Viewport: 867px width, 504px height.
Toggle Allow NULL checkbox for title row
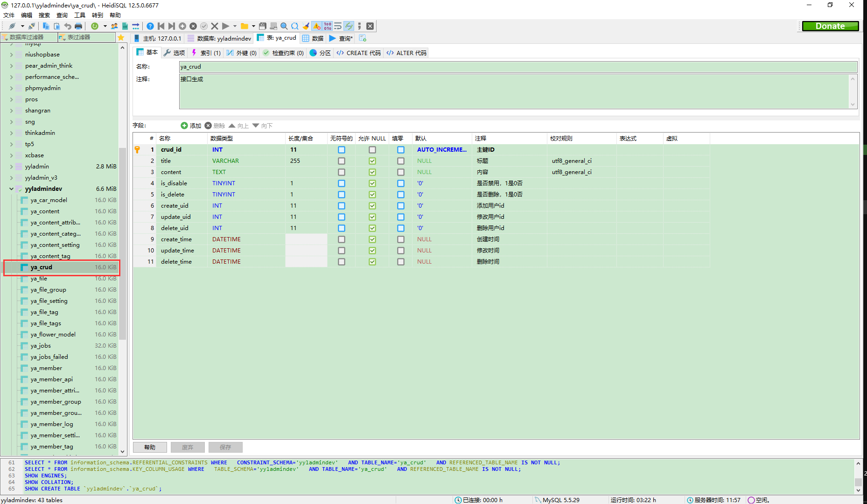[372, 161]
